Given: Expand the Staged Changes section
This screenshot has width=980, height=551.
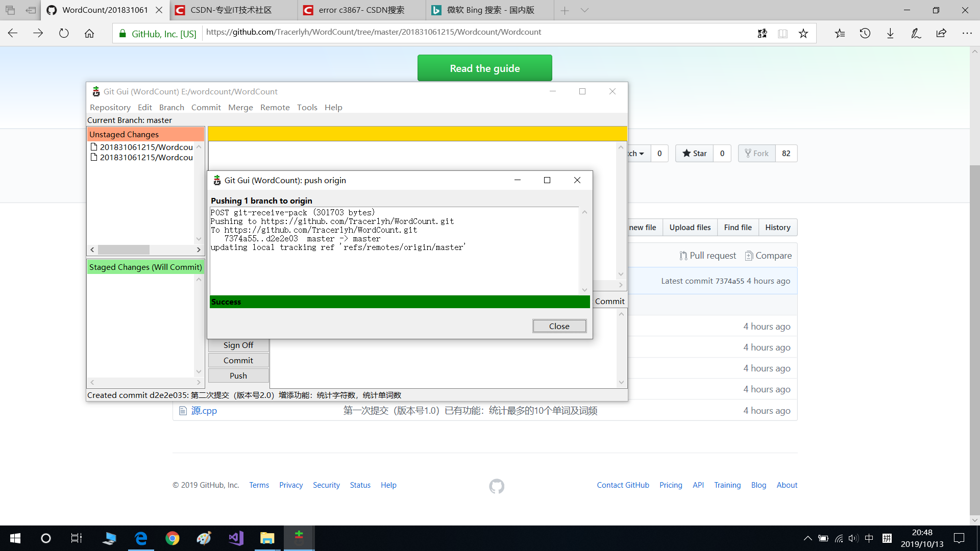Looking at the screenshot, I should (145, 266).
